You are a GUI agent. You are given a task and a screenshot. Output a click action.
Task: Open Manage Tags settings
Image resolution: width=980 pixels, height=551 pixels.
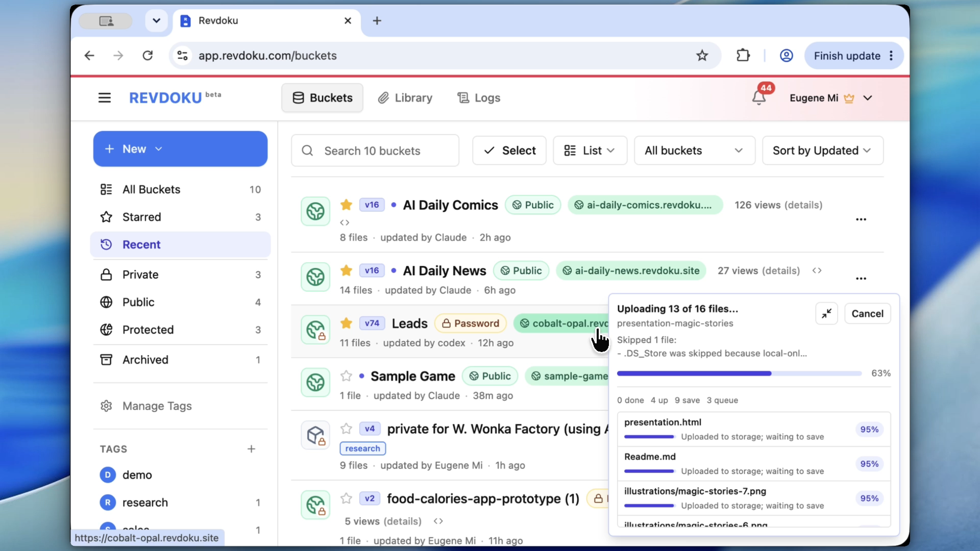[x=146, y=406]
